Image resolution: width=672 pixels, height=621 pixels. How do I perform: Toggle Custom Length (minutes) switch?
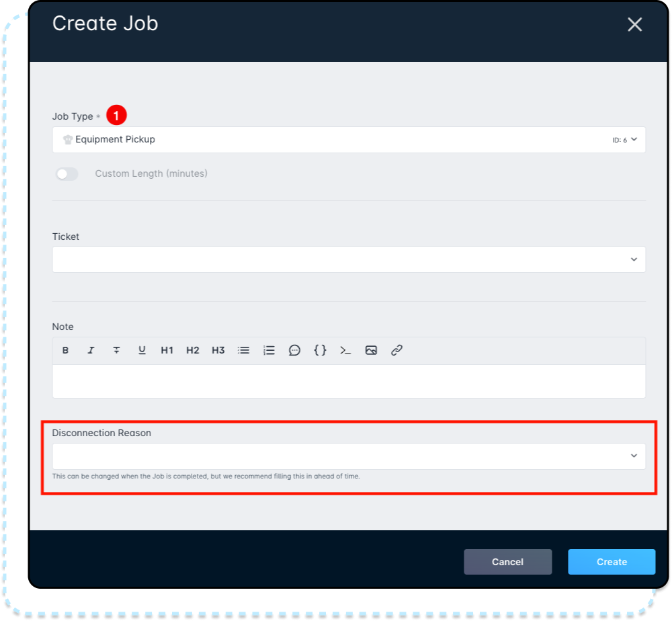point(67,173)
